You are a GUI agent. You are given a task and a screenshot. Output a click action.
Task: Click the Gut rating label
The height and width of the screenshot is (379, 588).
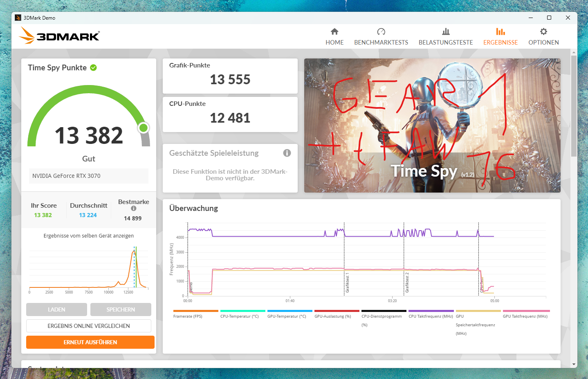[x=89, y=159]
